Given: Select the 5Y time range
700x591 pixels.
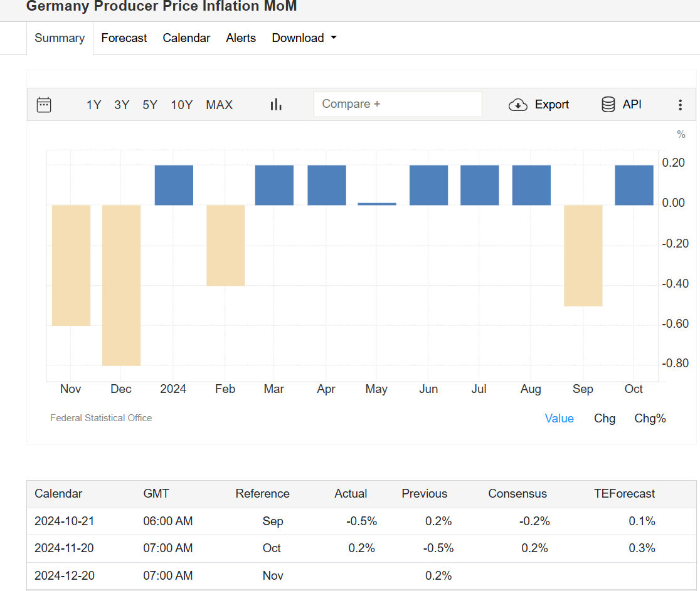Looking at the screenshot, I should [x=150, y=105].
